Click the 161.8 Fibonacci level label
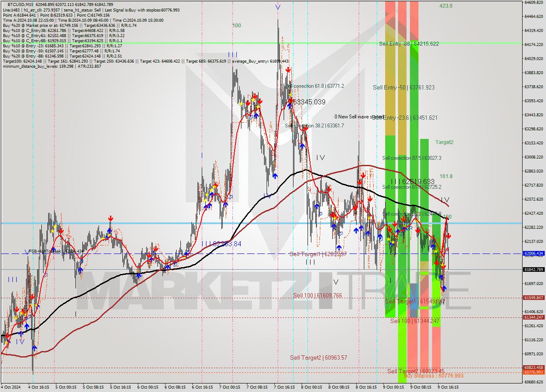Image resolution: width=546 pixels, height=392 pixels. point(446,176)
